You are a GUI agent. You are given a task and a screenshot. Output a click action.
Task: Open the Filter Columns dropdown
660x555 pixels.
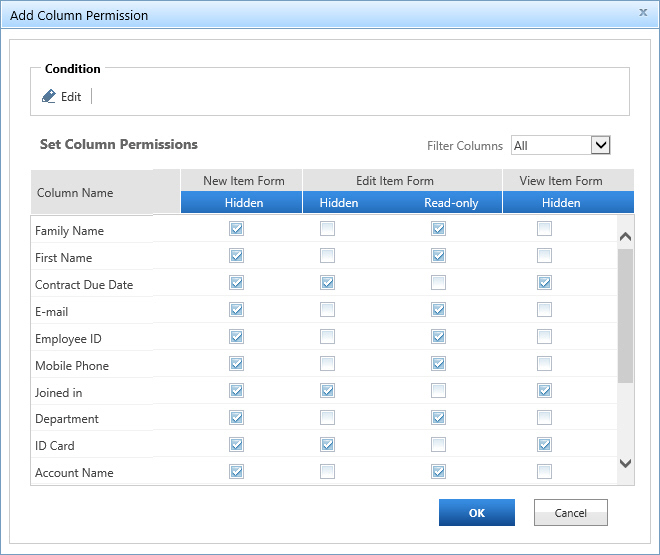[600, 145]
